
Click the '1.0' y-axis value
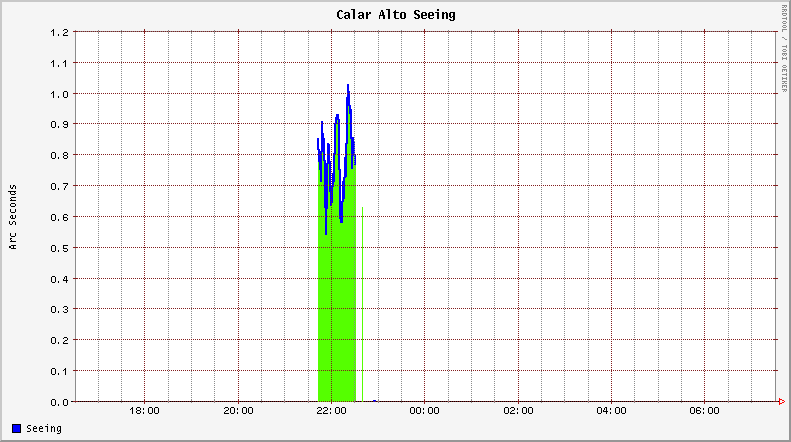[59, 94]
